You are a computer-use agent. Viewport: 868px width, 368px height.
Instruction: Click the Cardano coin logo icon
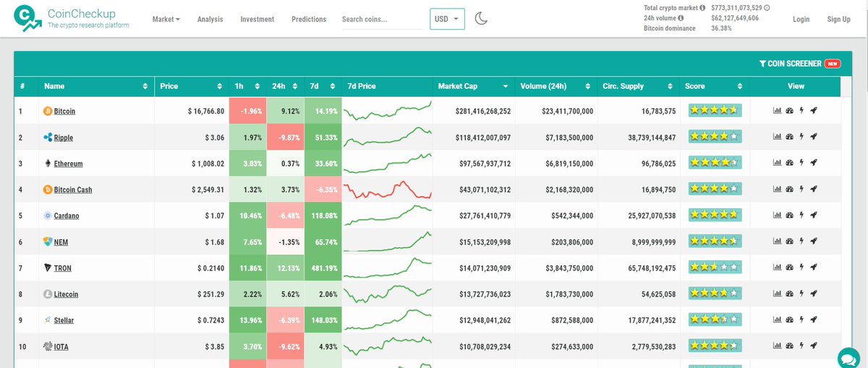point(48,215)
